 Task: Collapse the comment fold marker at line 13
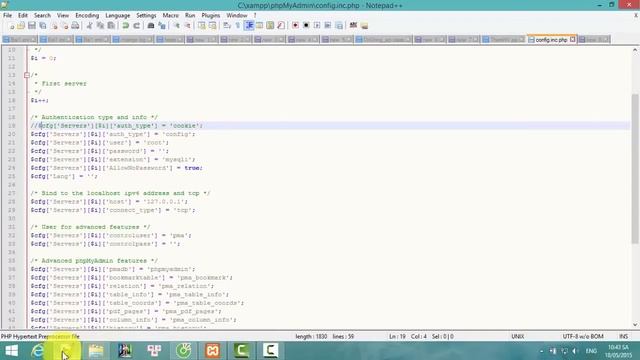pyautogui.click(x=27, y=75)
